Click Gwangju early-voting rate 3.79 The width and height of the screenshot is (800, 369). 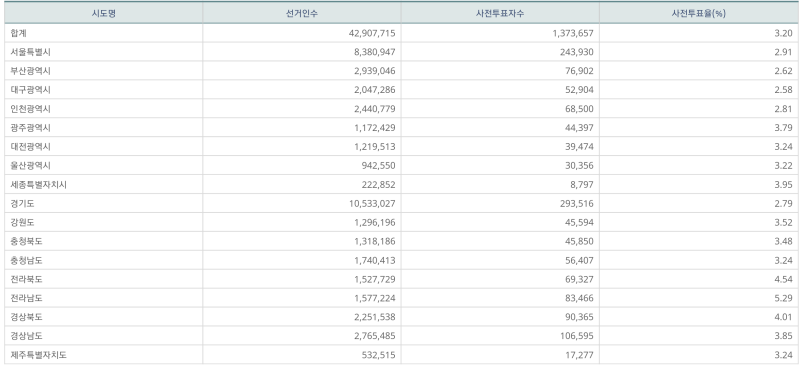click(x=783, y=128)
